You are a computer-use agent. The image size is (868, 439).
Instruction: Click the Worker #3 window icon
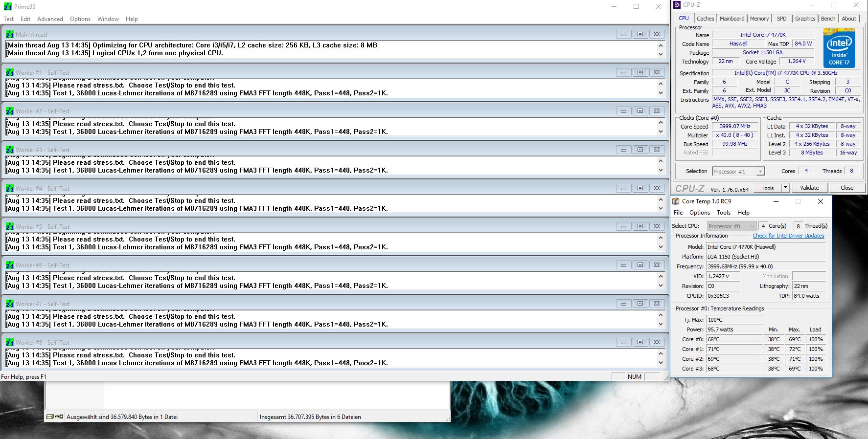10,150
